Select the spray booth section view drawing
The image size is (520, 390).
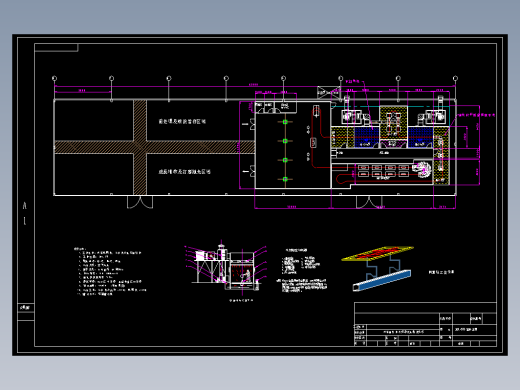tap(226, 267)
